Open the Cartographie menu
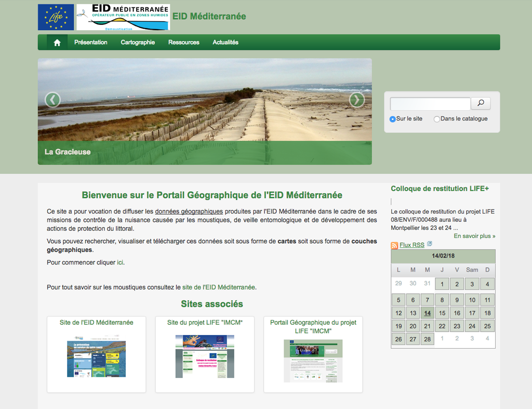Viewport: 532px width, 409px height. pyautogui.click(x=138, y=43)
